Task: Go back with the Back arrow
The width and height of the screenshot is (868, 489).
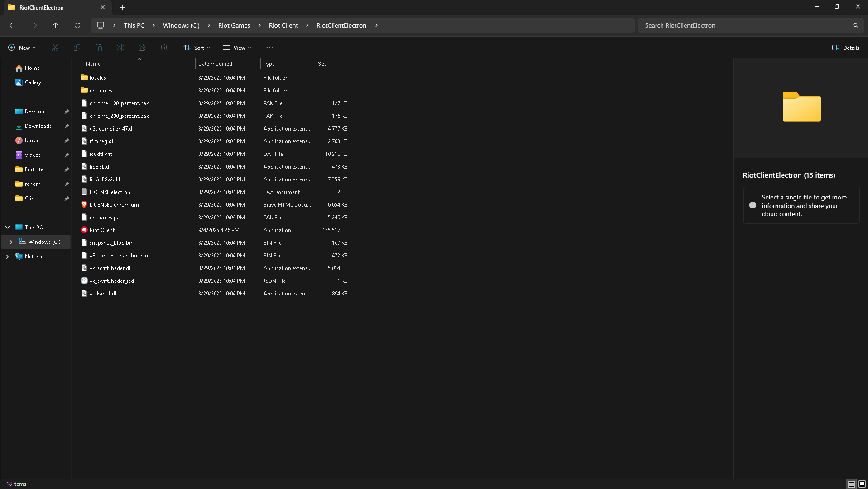Action: point(12,25)
